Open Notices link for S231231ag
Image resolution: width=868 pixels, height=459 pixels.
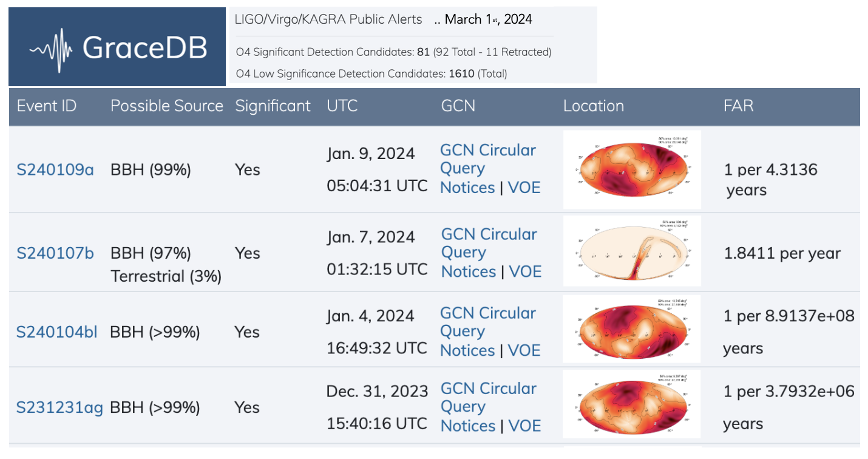pyautogui.click(x=468, y=426)
